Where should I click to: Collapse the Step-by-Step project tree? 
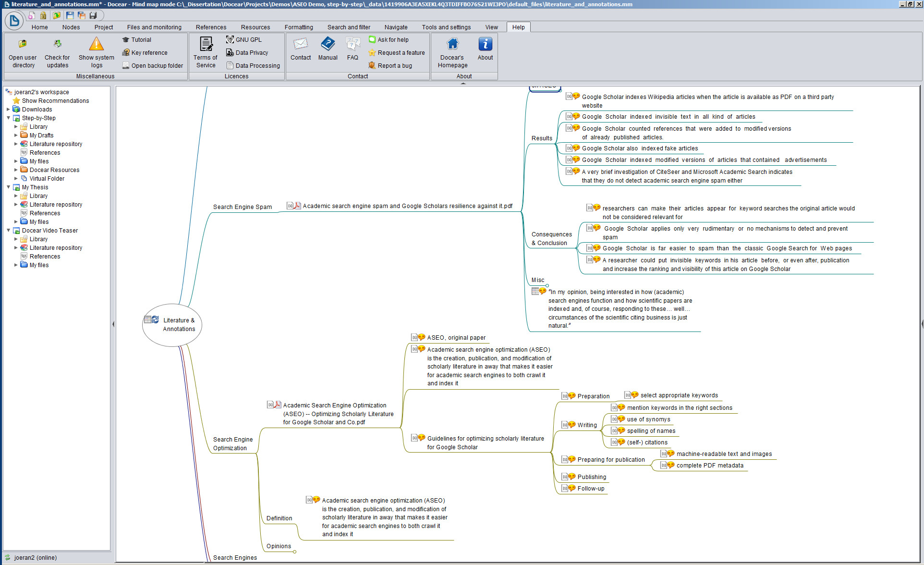[x=8, y=118]
